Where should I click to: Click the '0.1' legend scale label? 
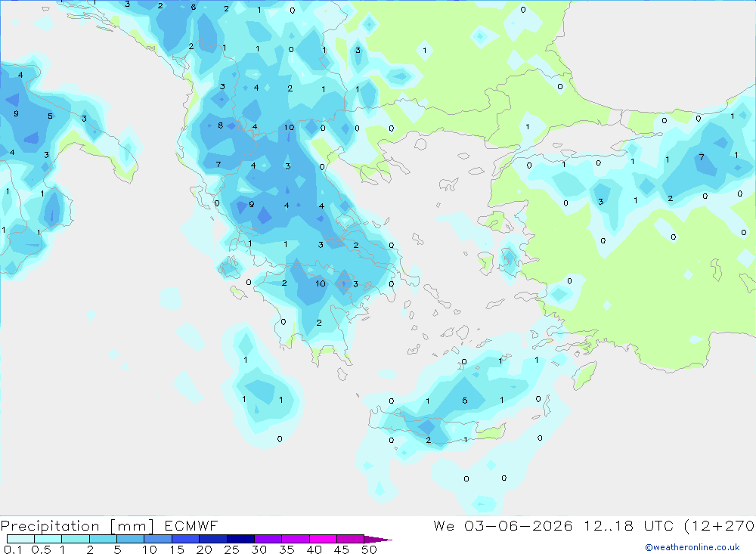click(x=13, y=549)
